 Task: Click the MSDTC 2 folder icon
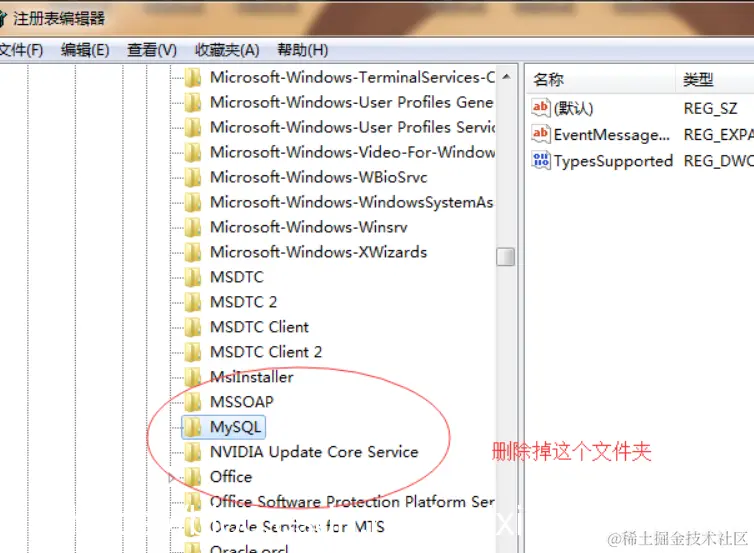coord(193,302)
